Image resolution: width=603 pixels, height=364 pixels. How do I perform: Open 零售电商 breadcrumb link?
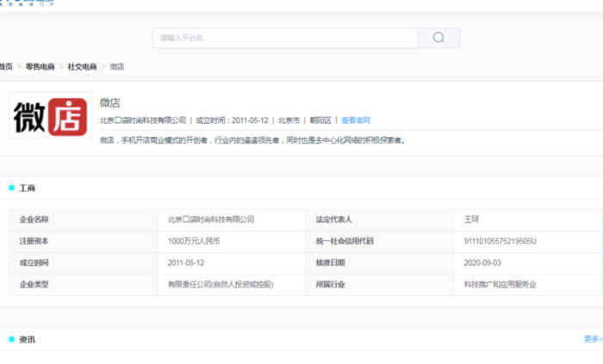pos(40,67)
